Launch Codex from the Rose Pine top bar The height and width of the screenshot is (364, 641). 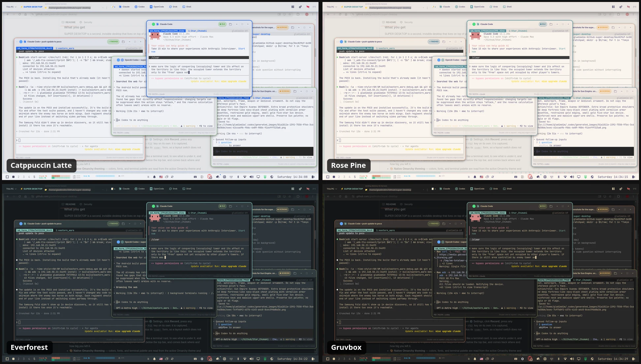tap(459, 7)
